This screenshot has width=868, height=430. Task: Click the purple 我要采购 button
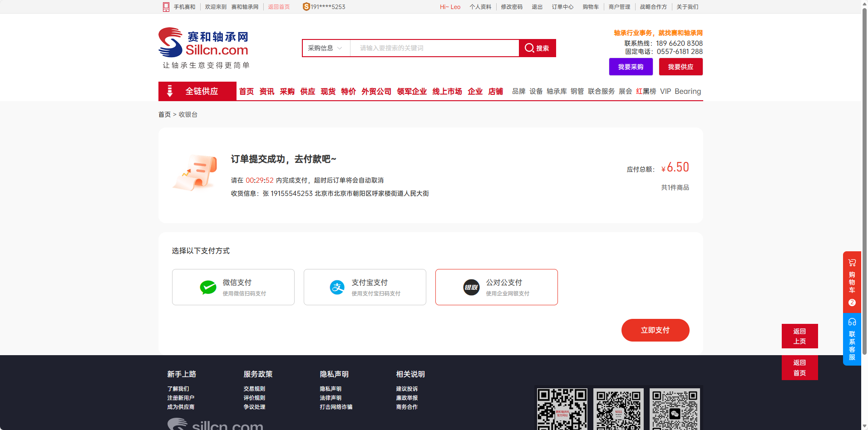pyautogui.click(x=631, y=67)
